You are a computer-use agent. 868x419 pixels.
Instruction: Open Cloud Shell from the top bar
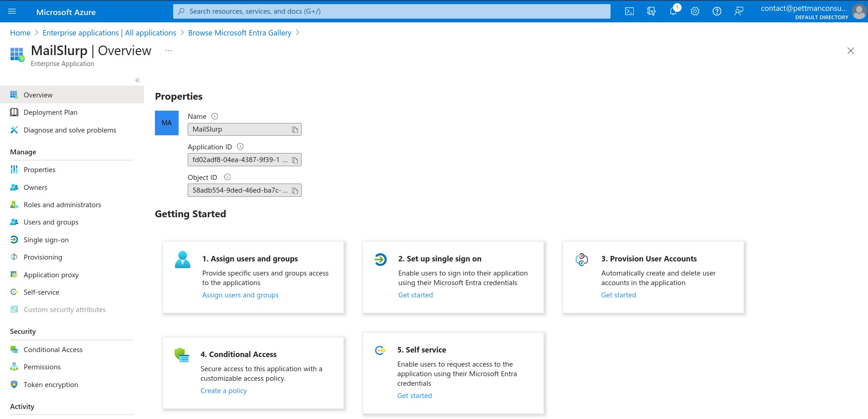click(629, 11)
